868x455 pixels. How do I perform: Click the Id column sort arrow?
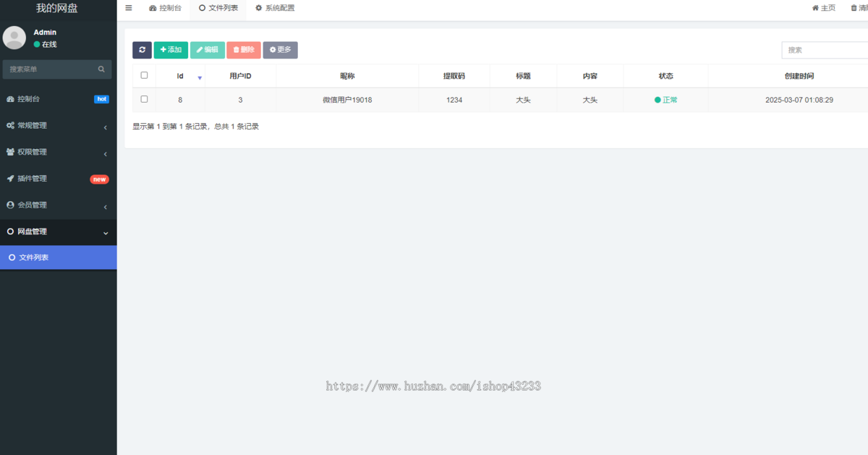point(200,77)
